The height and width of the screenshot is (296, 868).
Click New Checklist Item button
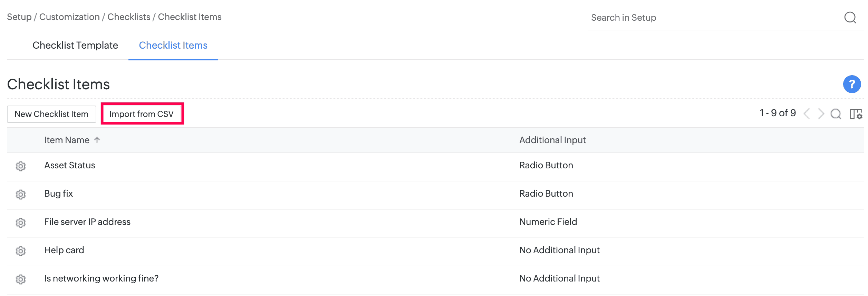pos(51,114)
